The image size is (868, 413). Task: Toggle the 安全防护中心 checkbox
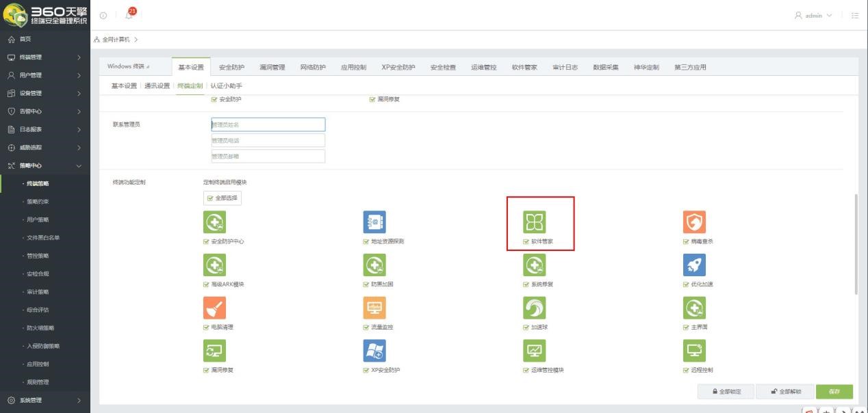click(x=206, y=241)
